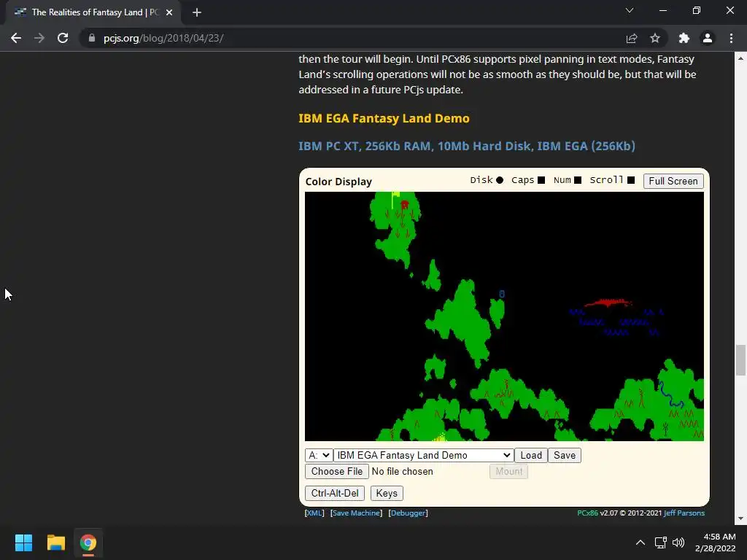View site lock information icon
Image resolution: width=747 pixels, height=560 pixels.
(x=92, y=38)
